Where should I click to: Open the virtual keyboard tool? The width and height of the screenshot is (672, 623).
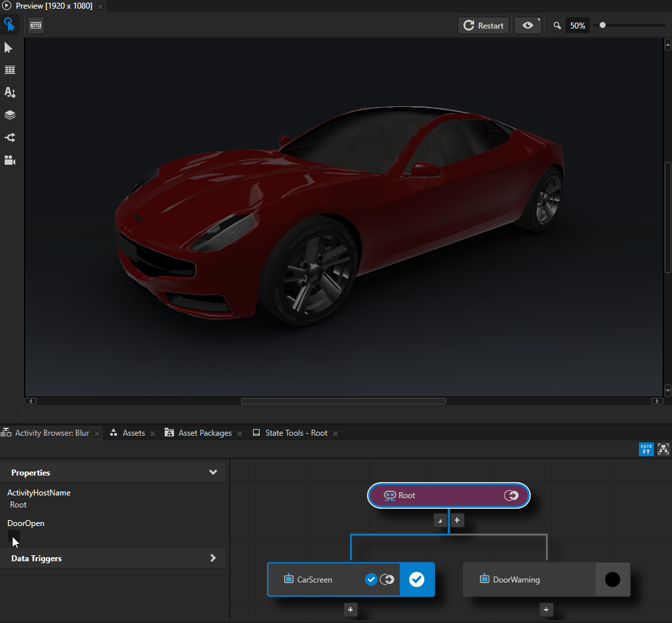pos(35,25)
